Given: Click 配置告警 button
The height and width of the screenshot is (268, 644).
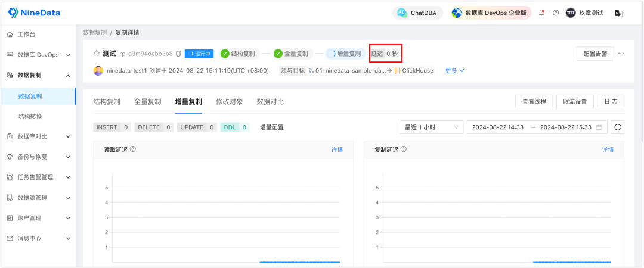Looking at the screenshot, I should (x=595, y=54).
